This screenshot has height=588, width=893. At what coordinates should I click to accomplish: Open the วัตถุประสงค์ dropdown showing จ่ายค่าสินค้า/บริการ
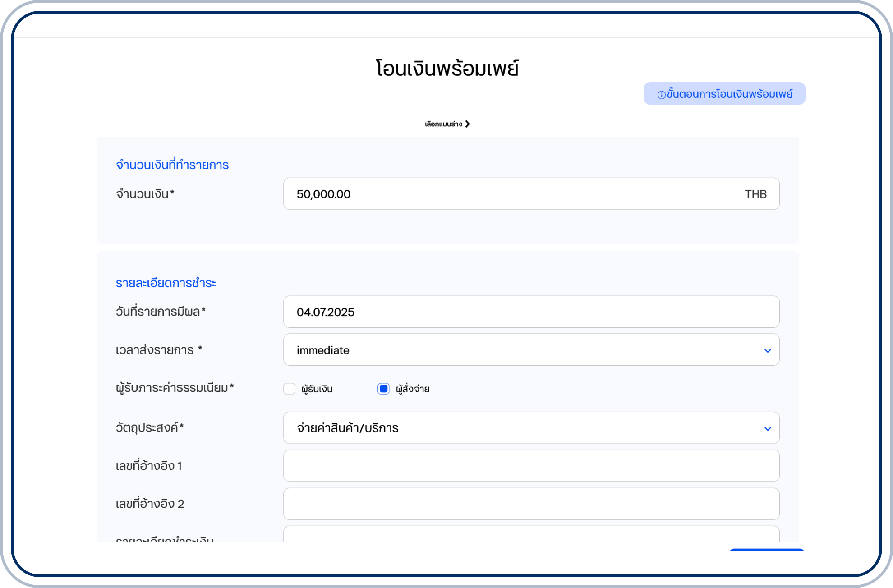[530, 428]
